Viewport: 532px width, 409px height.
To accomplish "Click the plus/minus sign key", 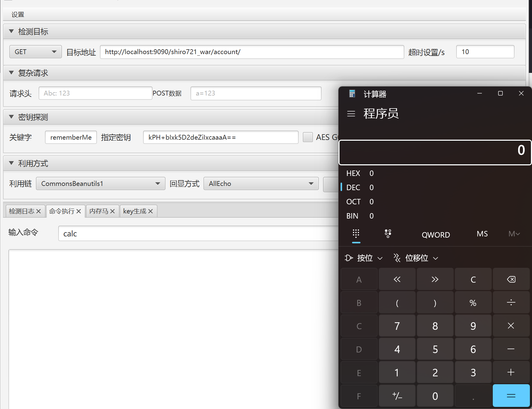I will (397, 396).
